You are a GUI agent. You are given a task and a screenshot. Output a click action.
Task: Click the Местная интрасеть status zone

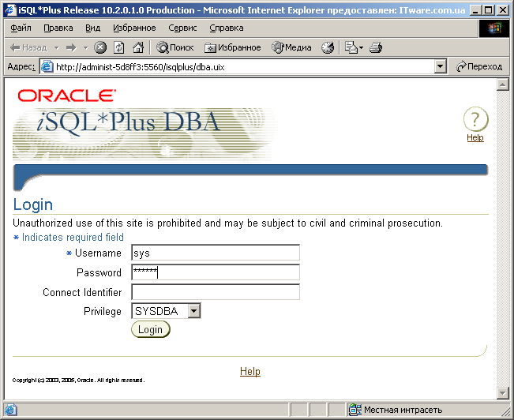pyautogui.click(x=396, y=410)
